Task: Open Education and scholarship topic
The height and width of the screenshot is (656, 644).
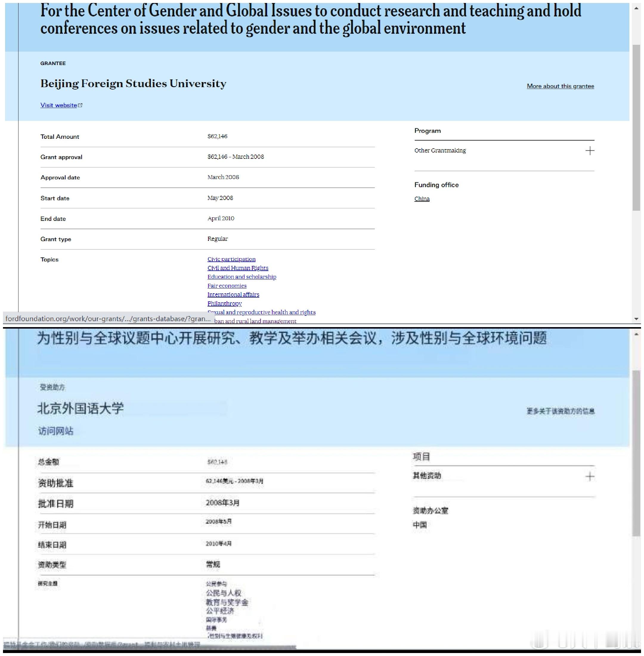Action: 241,277
